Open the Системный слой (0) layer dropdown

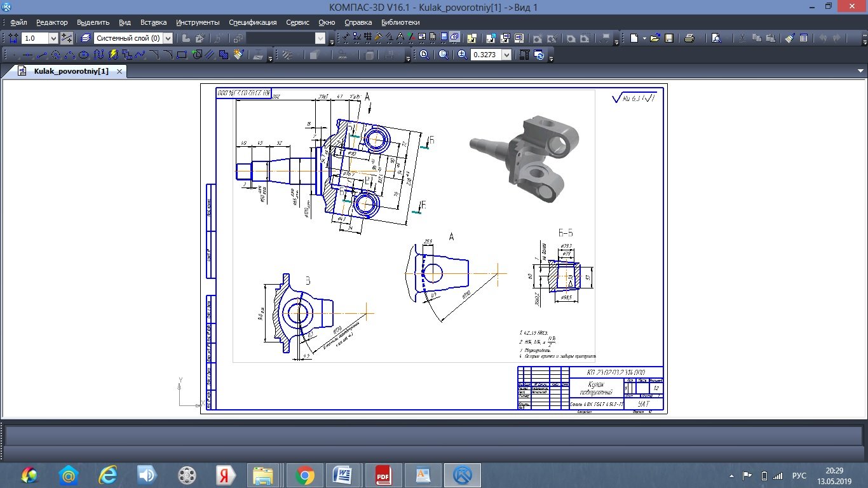tap(168, 39)
